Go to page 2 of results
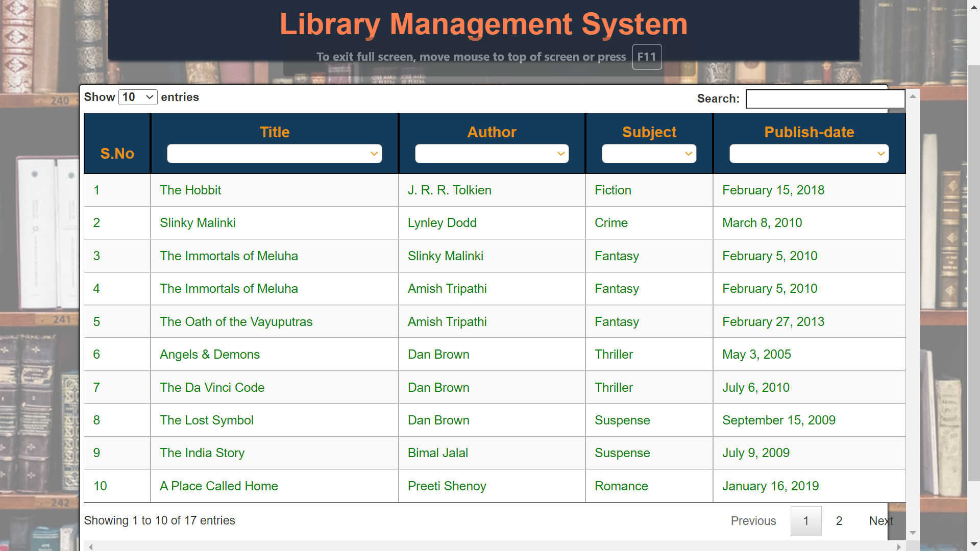This screenshot has width=980, height=551. coord(839,521)
